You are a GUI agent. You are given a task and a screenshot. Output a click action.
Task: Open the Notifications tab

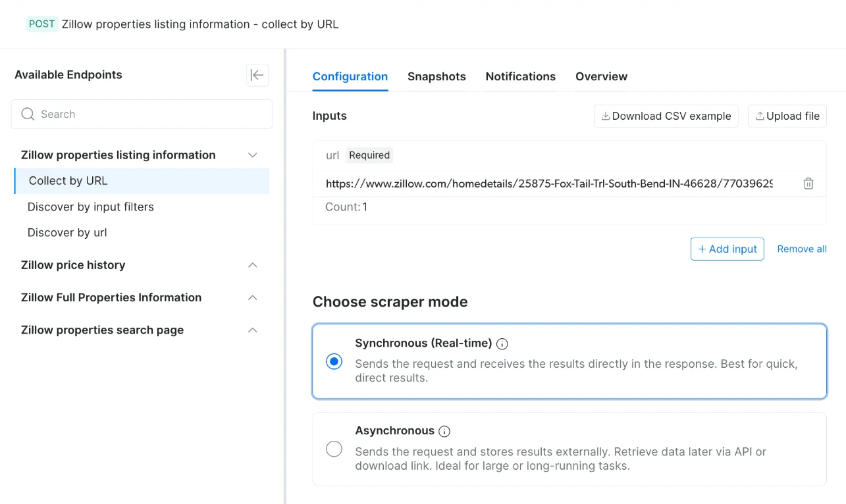coord(521,76)
